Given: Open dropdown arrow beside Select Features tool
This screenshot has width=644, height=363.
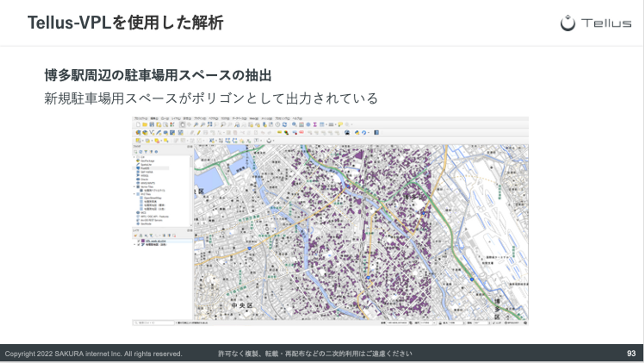Looking at the screenshot, I should tap(143, 141).
